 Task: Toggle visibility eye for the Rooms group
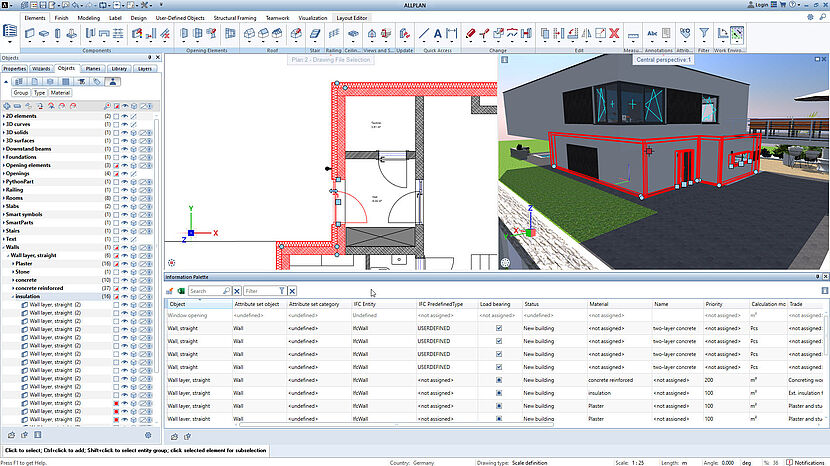pyautogui.click(x=125, y=197)
